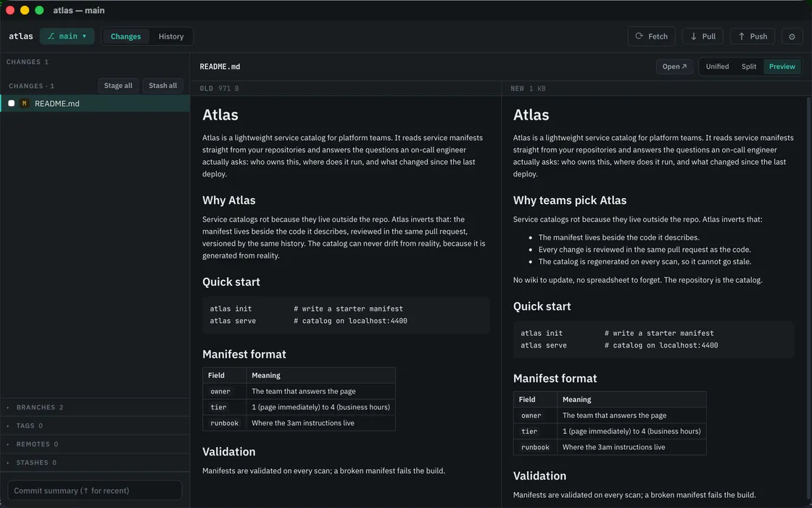Click the modified status badge beside README.md
The image size is (812, 508).
point(24,104)
